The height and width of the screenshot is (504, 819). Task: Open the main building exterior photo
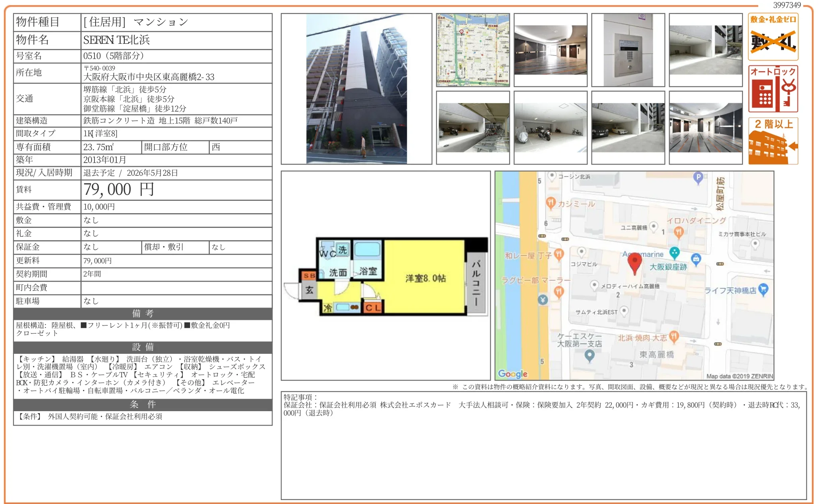pos(356,89)
